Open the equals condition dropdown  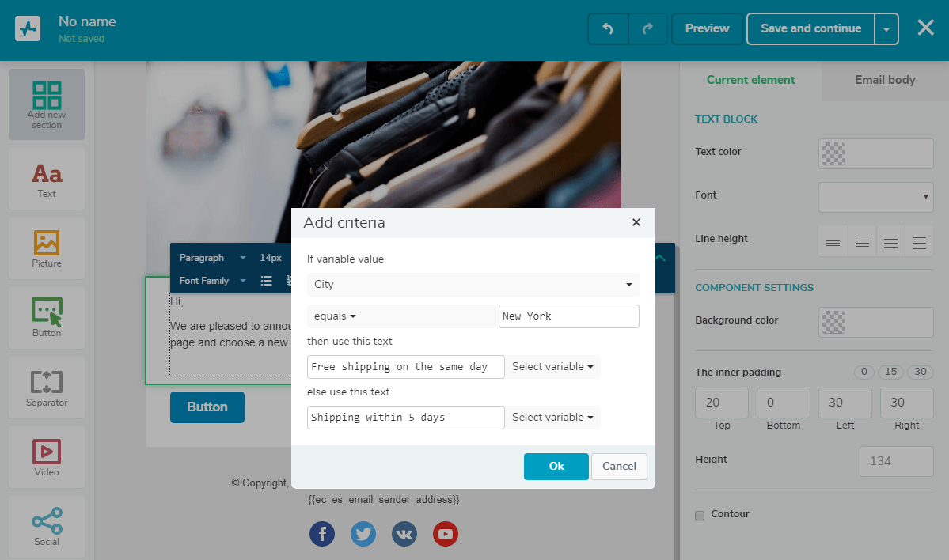[x=333, y=315]
